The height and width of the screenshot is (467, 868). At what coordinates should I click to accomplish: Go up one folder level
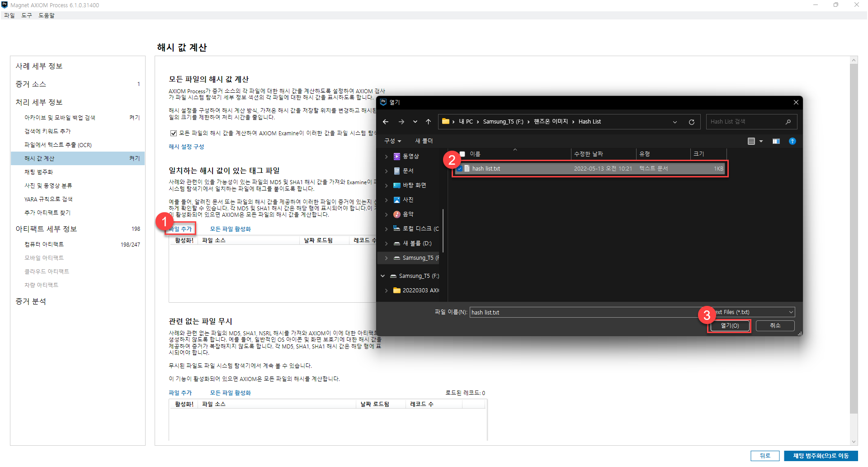click(428, 122)
